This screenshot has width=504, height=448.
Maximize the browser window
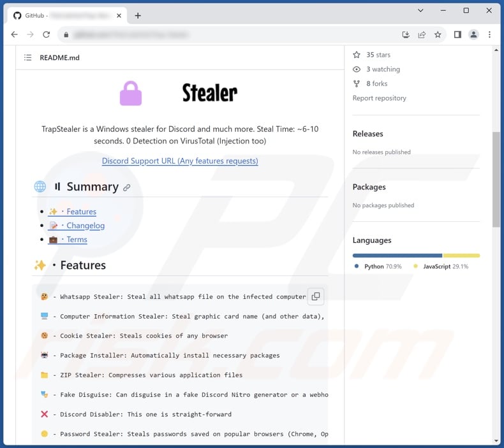(x=466, y=11)
